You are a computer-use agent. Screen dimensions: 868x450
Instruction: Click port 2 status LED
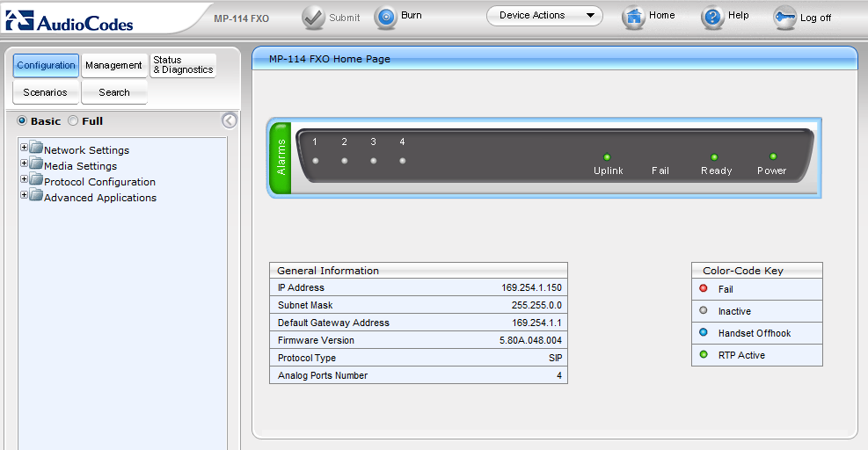click(x=345, y=161)
